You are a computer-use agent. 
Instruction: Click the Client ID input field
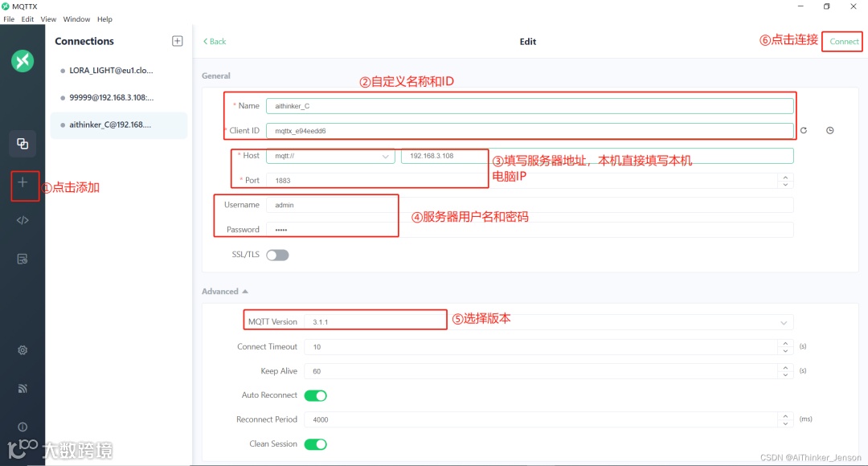530,131
